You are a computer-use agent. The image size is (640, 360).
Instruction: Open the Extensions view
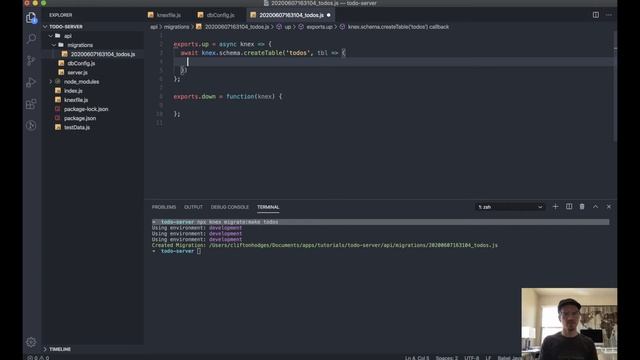click(31, 104)
